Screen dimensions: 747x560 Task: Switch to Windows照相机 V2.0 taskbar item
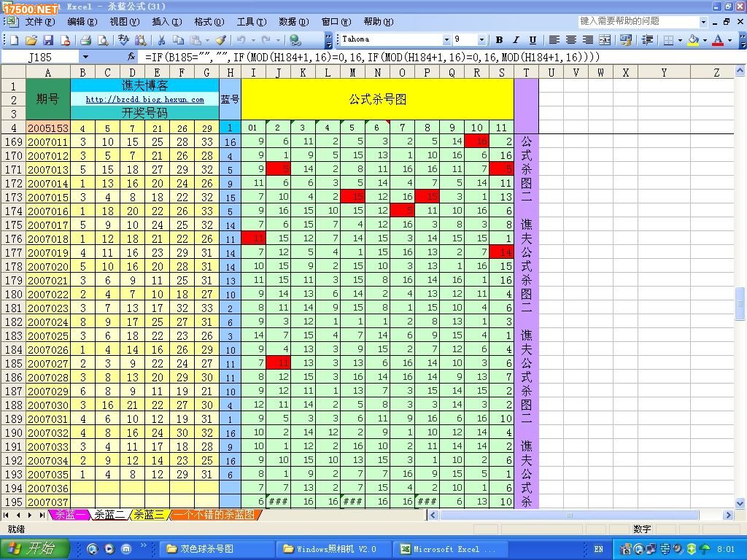coord(333,549)
